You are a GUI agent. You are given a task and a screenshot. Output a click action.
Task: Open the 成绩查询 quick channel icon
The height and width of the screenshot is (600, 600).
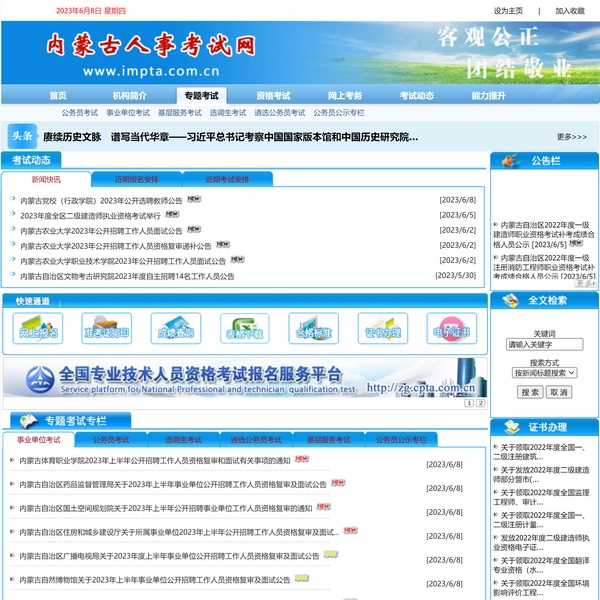click(175, 327)
